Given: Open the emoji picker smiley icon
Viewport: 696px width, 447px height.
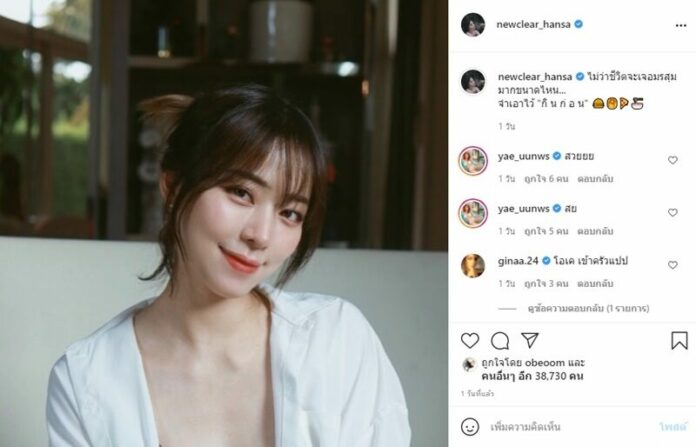Looking at the screenshot, I should click(x=470, y=427).
